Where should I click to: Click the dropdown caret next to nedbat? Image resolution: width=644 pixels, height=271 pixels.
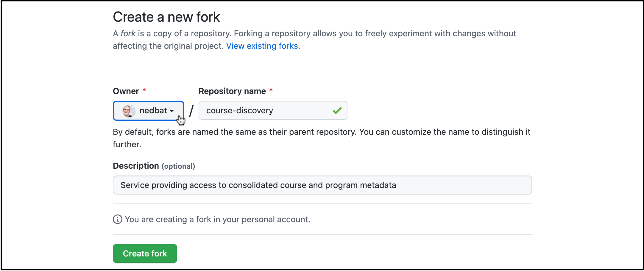click(172, 110)
